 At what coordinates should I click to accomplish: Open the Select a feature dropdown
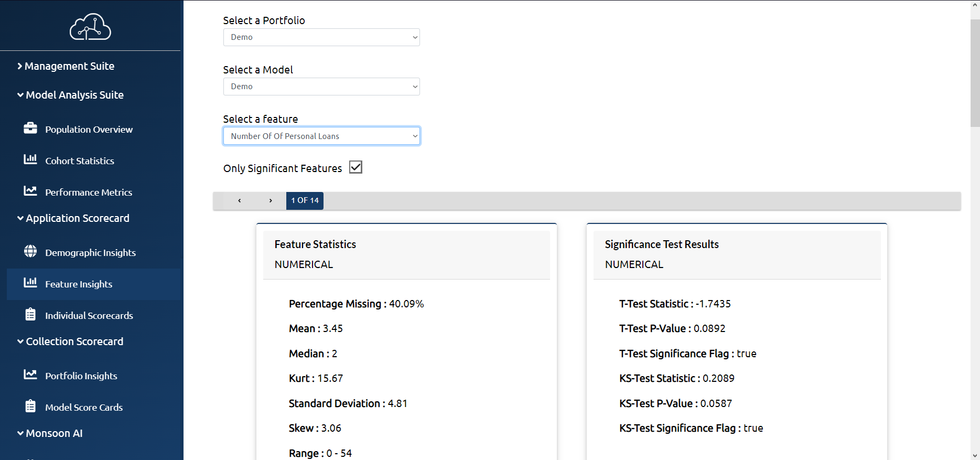tap(321, 136)
